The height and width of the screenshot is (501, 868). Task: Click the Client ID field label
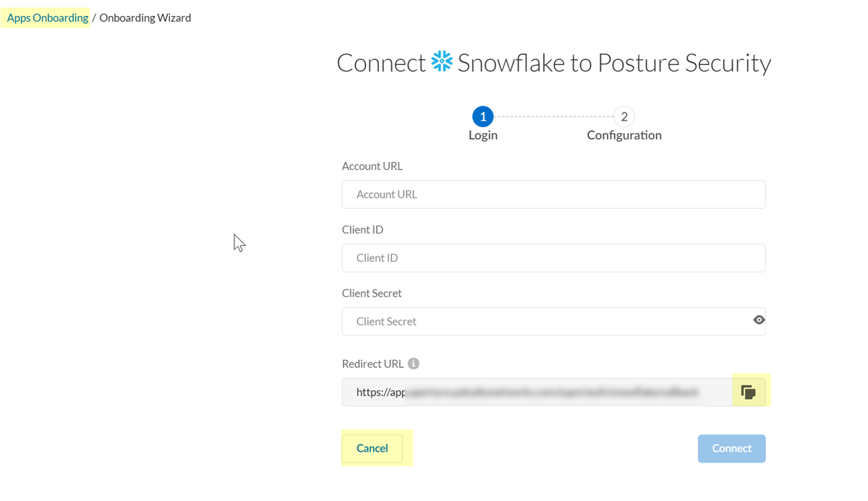362,230
